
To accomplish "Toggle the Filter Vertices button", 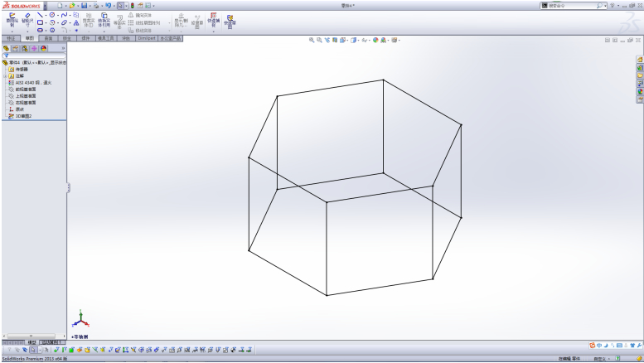I will coord(56,350).
